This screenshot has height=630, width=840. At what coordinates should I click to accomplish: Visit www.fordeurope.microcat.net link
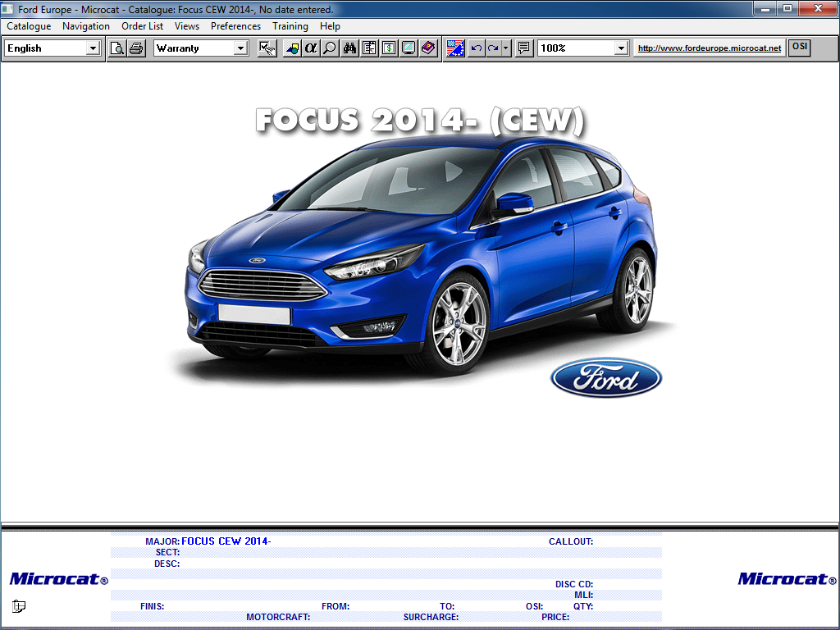(x=709, y=48)
